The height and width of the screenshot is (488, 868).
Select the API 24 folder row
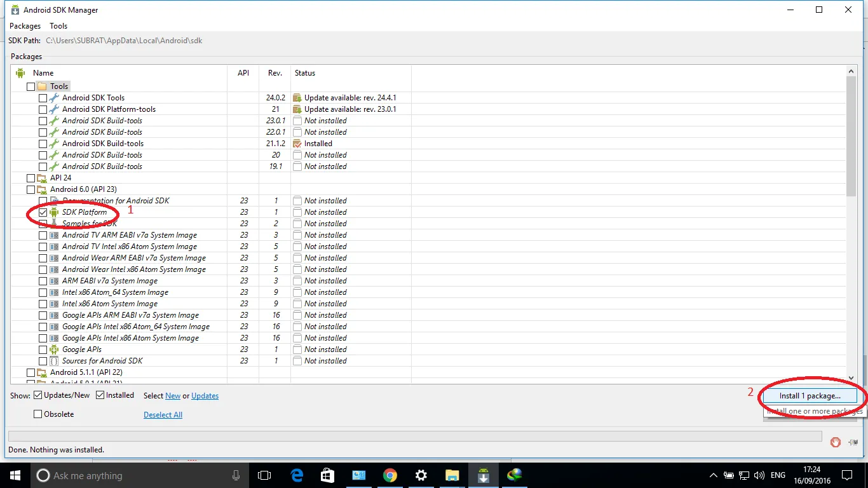pos(60,178)
